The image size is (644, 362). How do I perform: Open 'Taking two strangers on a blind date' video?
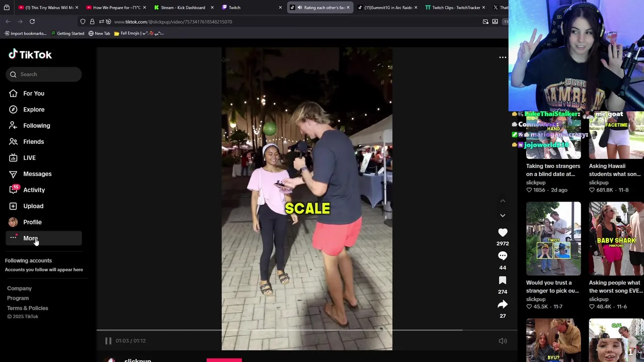(x=553, y=135)
